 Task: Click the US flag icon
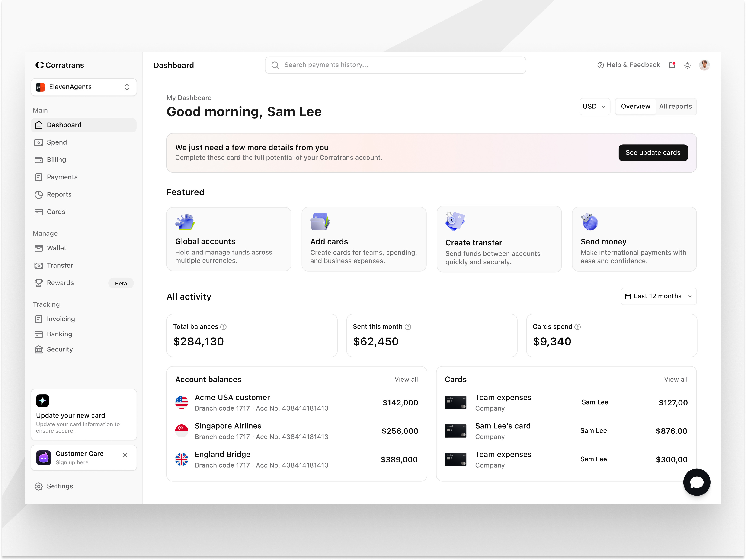[181, 403]
